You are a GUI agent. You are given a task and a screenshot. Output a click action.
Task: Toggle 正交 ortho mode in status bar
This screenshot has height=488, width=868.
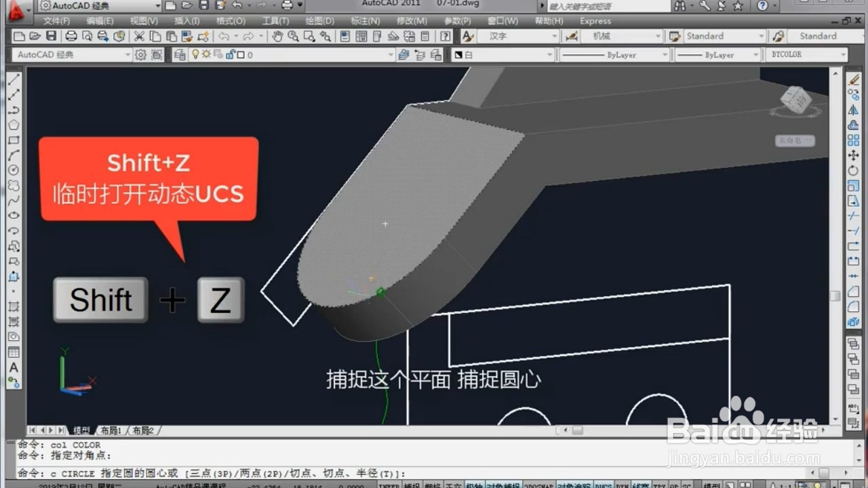pyautogui.click(x=453, y=485)
